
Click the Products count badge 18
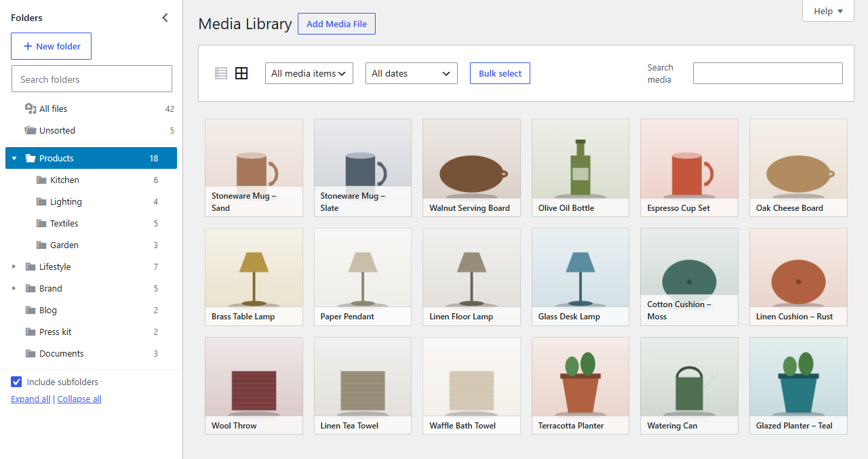pos(154,158)
